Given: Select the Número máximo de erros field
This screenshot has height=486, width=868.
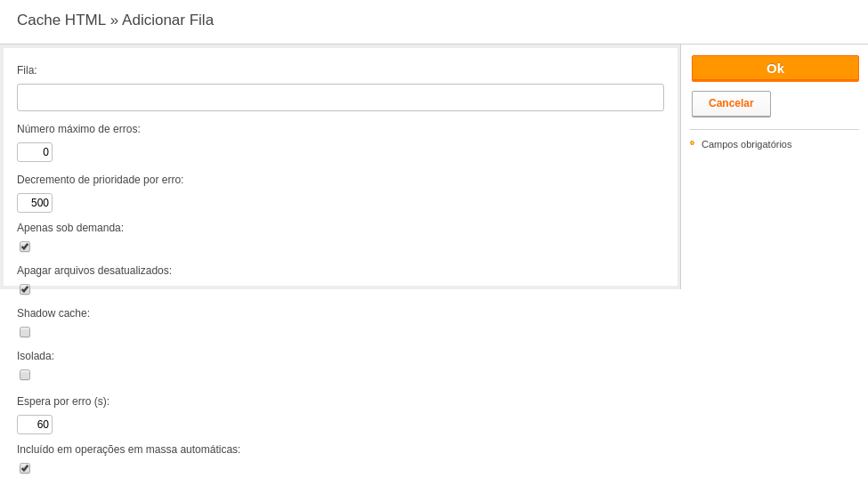Looking at the screenshot, I should pyautogui.click(x=35, y=152).
